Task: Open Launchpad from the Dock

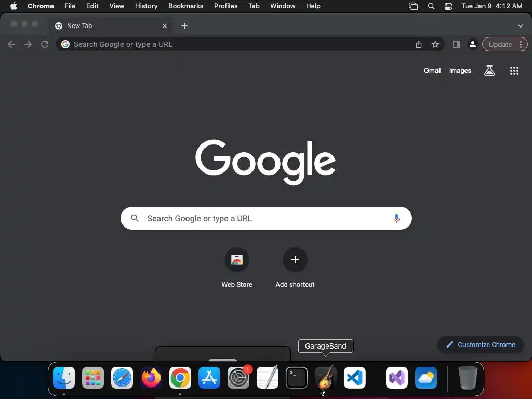Action: 93,378
